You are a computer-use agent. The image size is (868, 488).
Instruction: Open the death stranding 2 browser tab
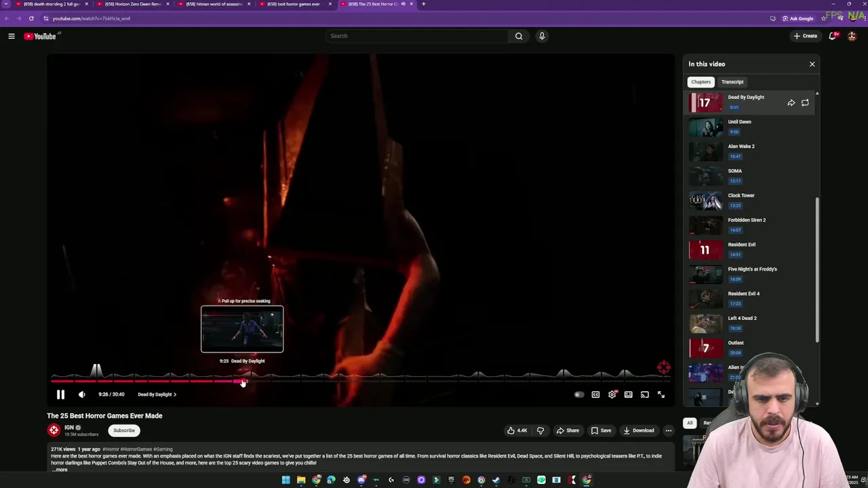52,4
